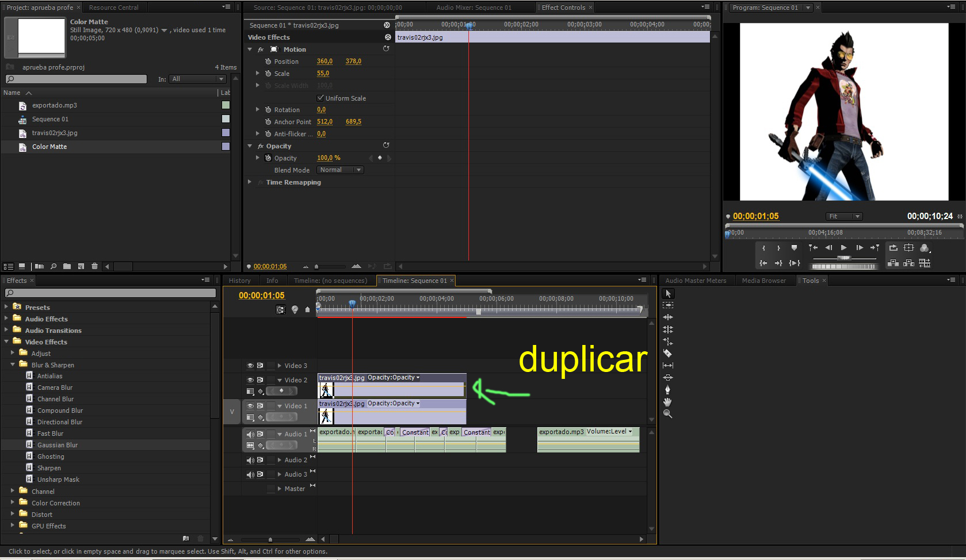Viewport: 966px width, 560px height.
Task: Select the Hand tool
Action: click(668, 402)
